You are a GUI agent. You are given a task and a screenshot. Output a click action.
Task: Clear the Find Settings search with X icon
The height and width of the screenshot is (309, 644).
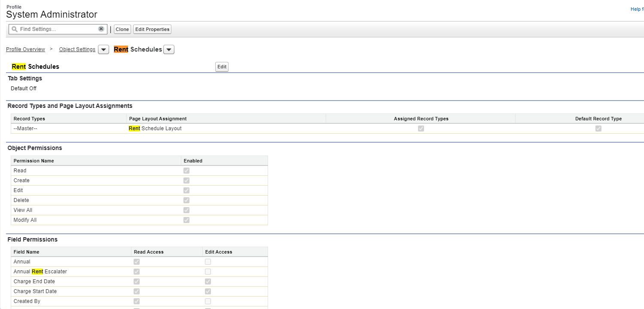click(x=101, y=29)
